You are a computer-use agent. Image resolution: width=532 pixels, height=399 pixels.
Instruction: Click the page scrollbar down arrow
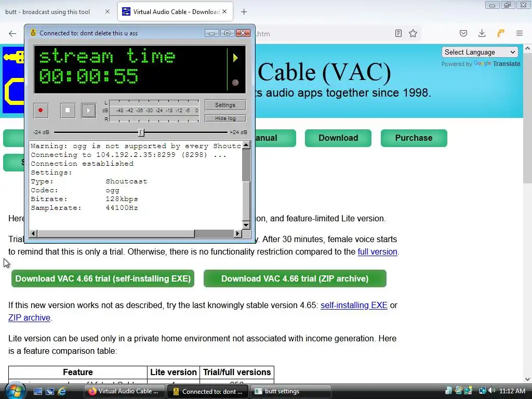coord(527,379)
